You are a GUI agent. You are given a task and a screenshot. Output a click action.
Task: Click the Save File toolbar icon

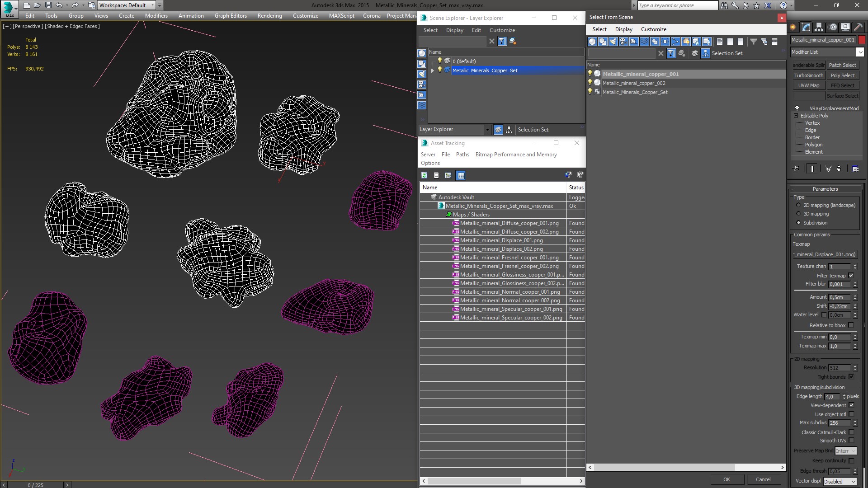pos(48,5)
